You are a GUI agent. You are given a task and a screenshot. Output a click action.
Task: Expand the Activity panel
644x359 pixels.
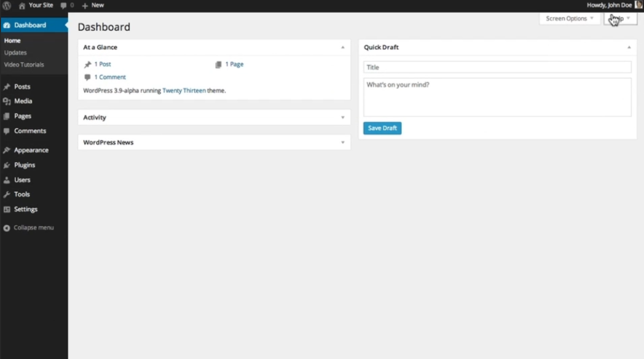point(343,118)
